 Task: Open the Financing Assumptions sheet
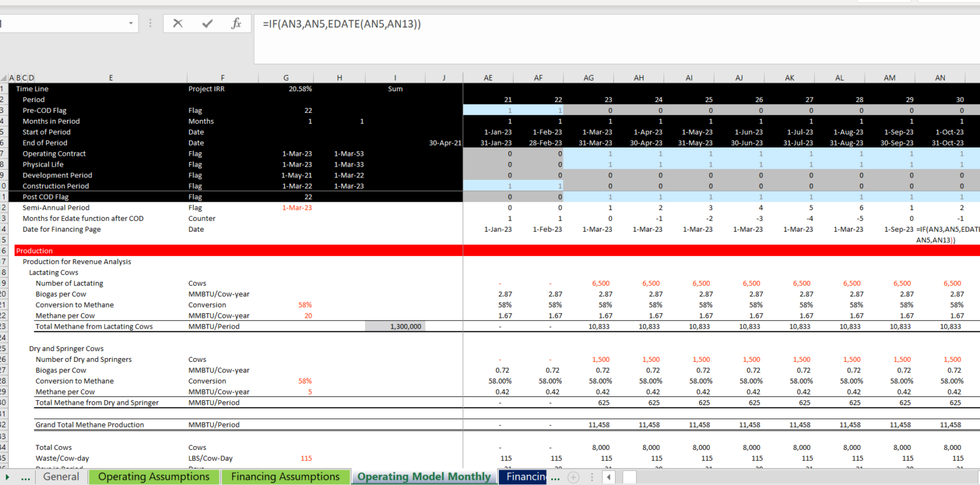pyautogui.click(x=286, y=477)
